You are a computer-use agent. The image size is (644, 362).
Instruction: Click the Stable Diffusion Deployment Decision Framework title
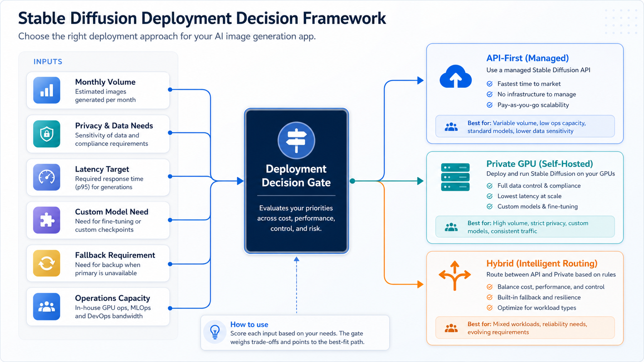(202, 18)
